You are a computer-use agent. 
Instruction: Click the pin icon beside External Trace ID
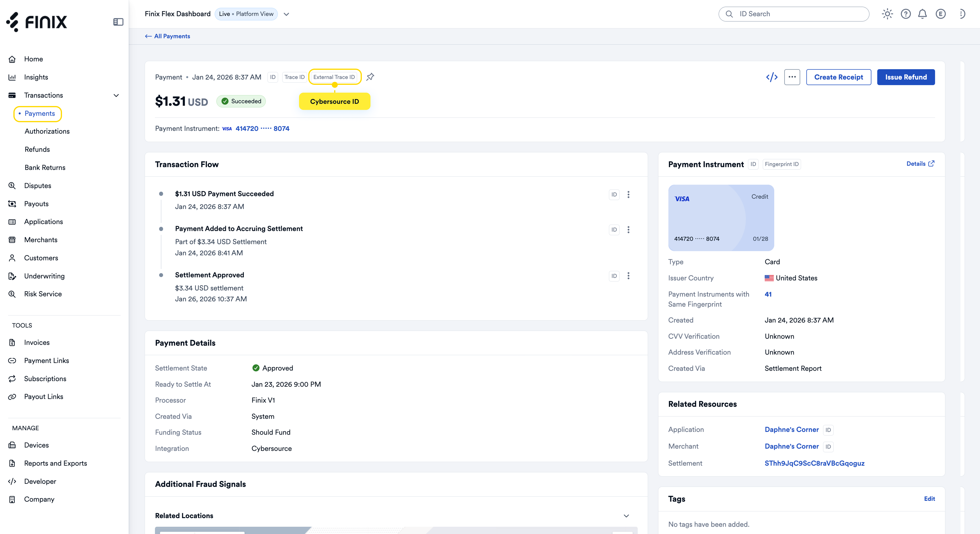pyautogui.click(x=370, y=77)
